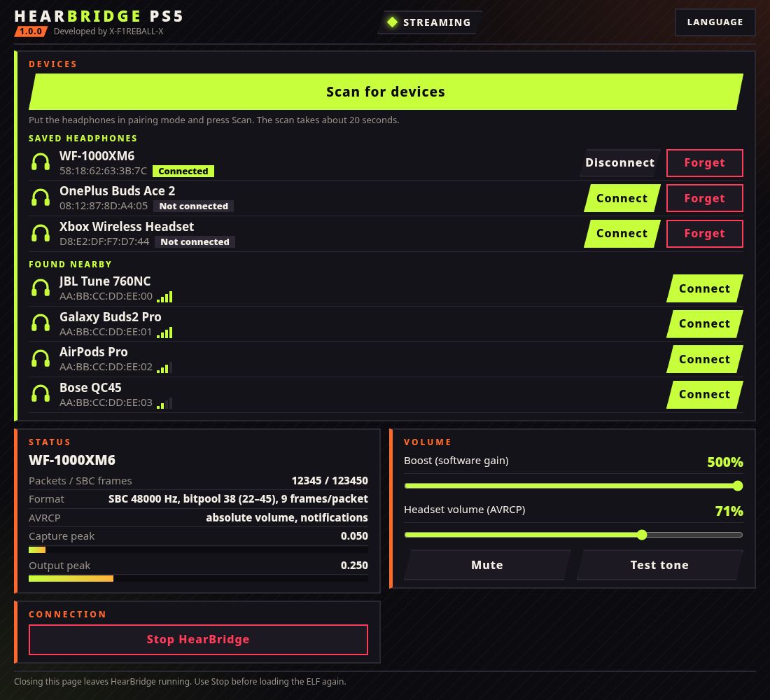Click the headphone icon beside AirPods Pro

point(41,358)
